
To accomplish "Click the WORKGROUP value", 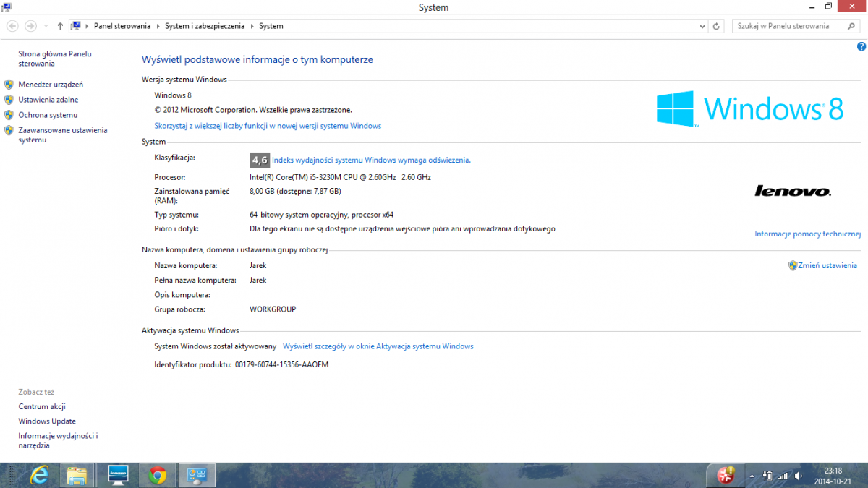I will coord(273,309).
